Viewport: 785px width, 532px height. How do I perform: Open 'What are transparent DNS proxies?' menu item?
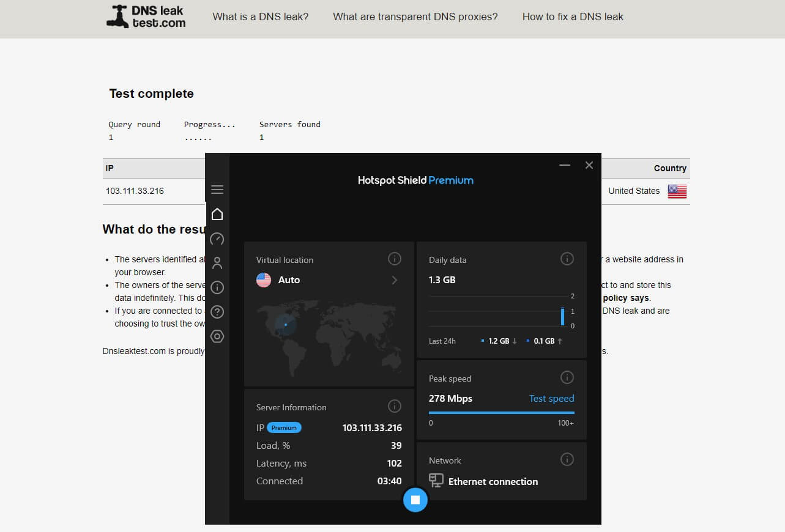415,17
